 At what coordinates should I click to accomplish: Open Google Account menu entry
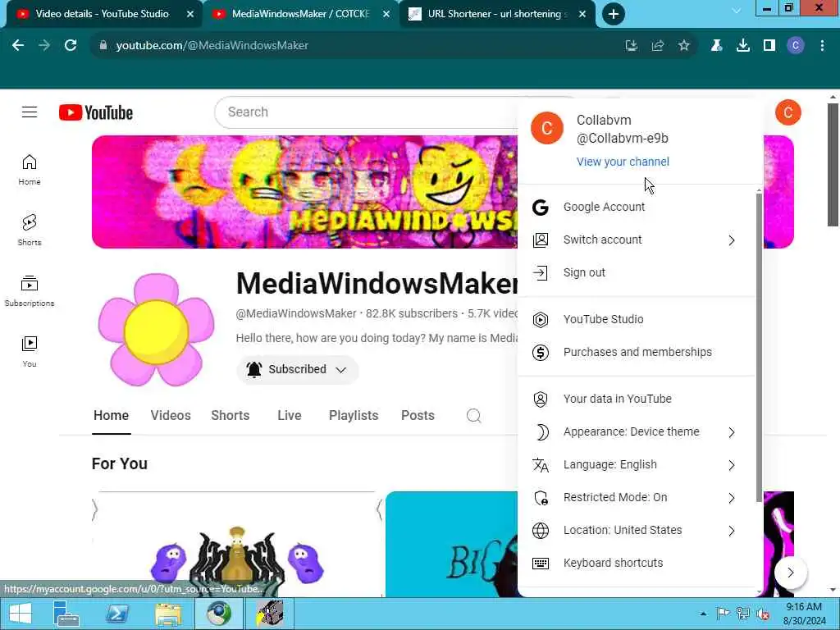point(637,208)
